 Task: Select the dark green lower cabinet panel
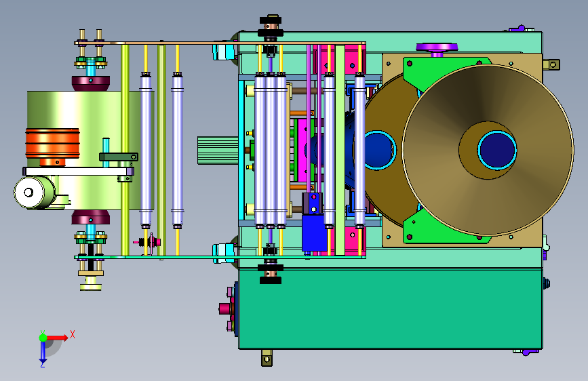coord(391,309)
